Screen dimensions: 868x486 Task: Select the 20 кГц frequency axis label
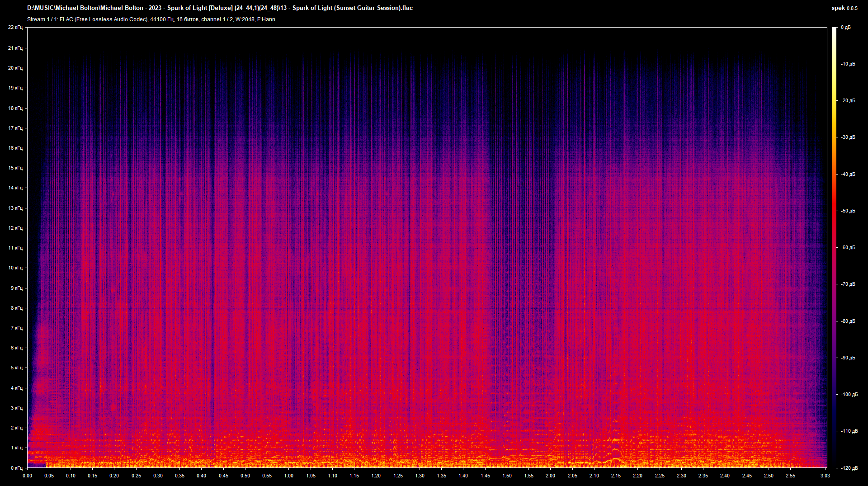tap(15, 68)
